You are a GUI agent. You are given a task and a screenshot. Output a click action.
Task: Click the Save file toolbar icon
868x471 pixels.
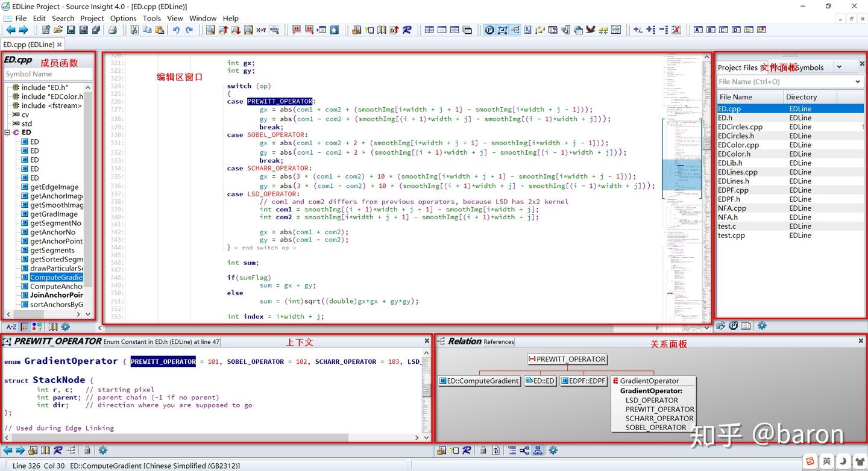(x=71, y=30)
